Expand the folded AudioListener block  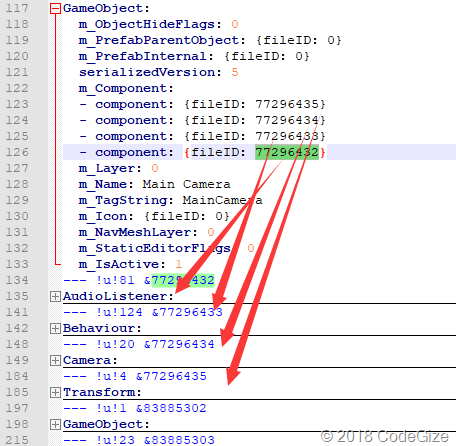pyautogui.click(x=55, y=296)
